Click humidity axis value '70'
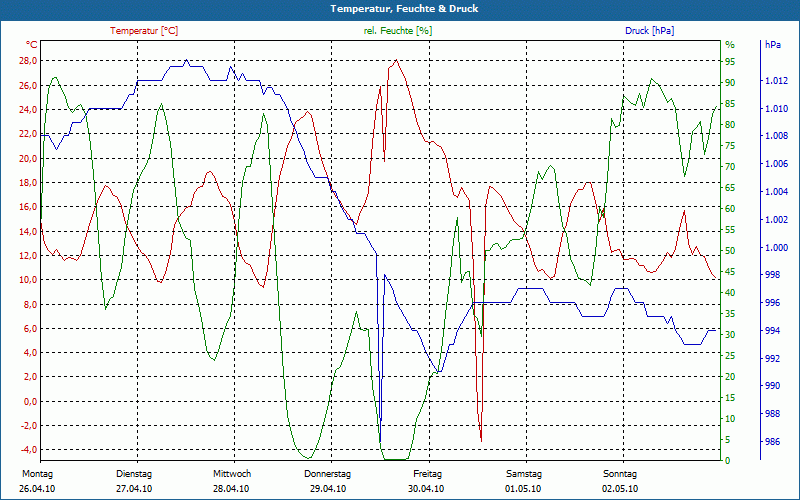The width and height of the screenshot is (800, 500). click(731, 167)
